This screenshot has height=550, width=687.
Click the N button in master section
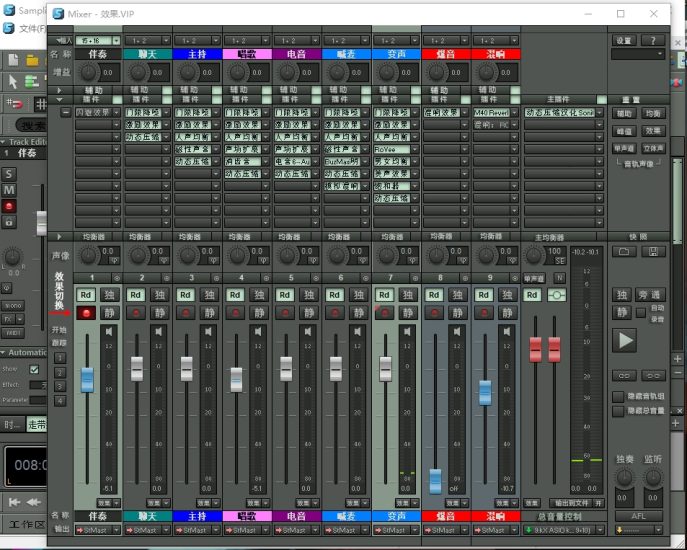[x=560, y=278]
